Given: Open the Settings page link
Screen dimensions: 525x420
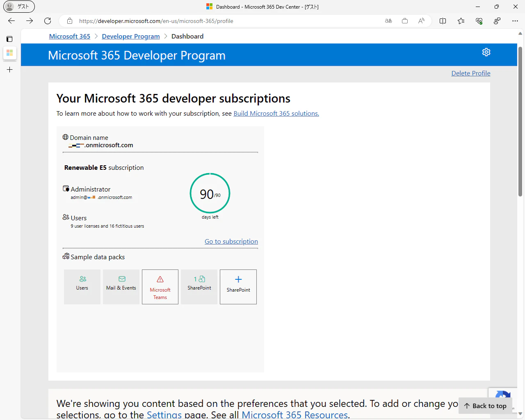Looking at the screenshot, I should click(x=164, y=415).
